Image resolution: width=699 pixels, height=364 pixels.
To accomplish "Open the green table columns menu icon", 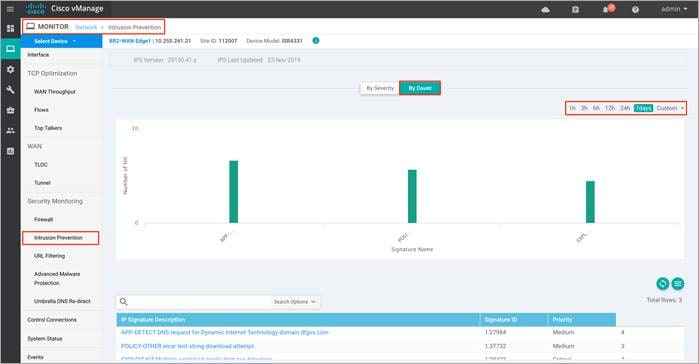I will pos(678,283).
